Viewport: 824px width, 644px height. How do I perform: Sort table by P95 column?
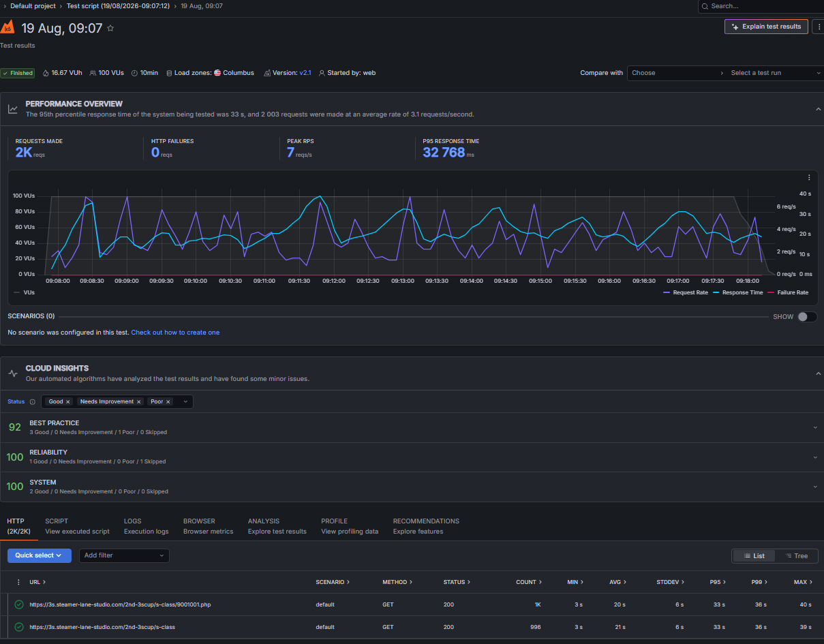718,582
